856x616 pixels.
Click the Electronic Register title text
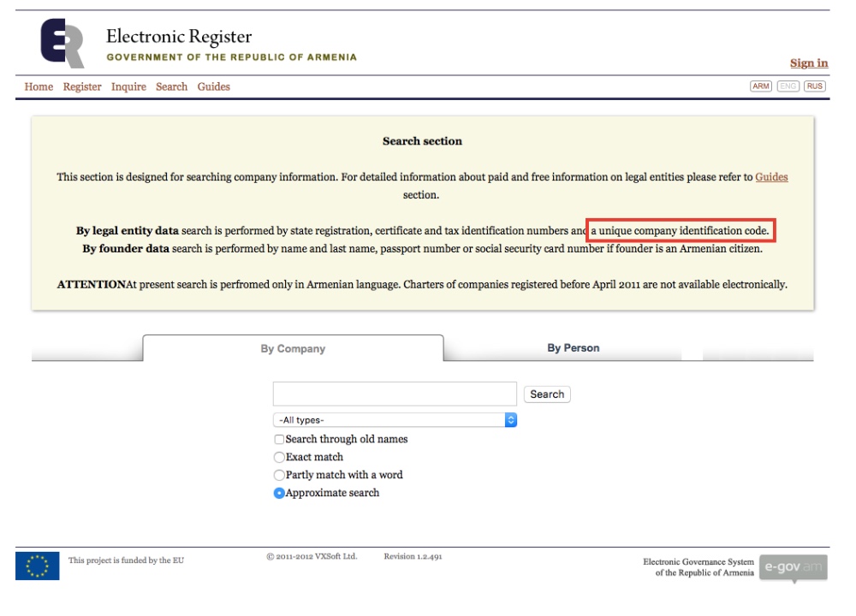pyautogui.click(x=179, y=37)
